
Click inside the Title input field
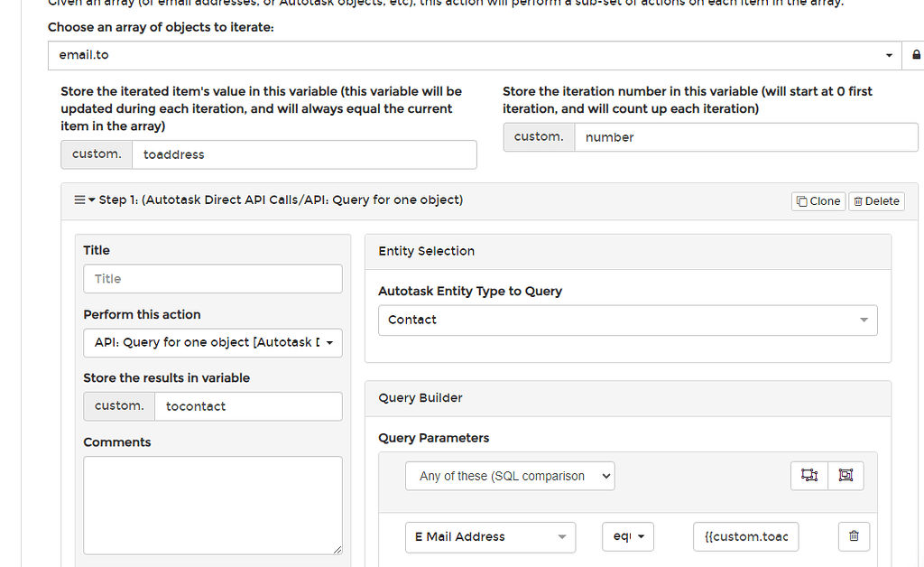click(212, 278)
